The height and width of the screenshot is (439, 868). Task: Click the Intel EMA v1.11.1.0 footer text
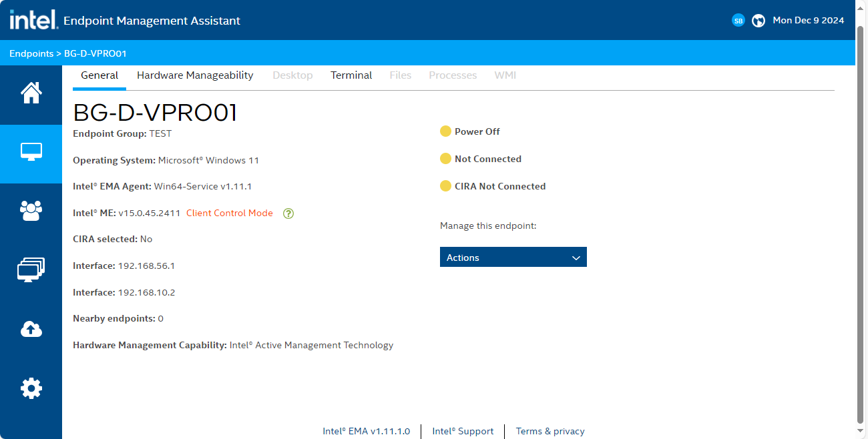(367, 431)
